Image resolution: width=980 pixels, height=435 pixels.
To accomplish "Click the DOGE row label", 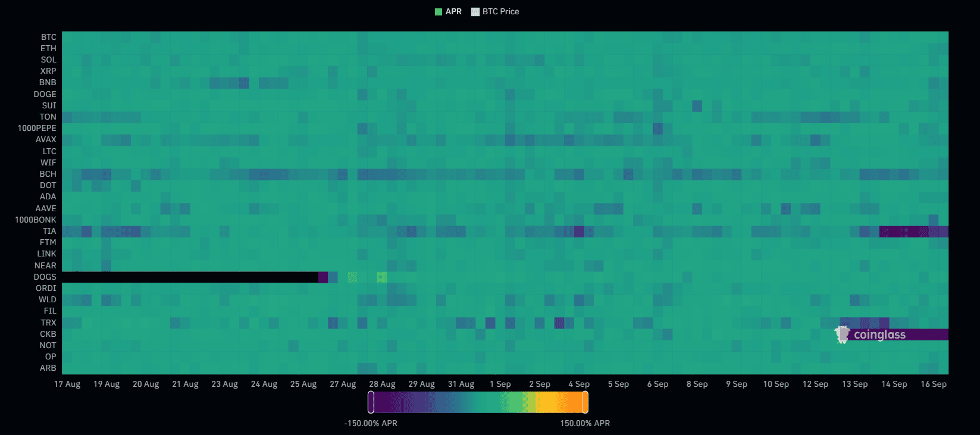I will tap(45, 94).
